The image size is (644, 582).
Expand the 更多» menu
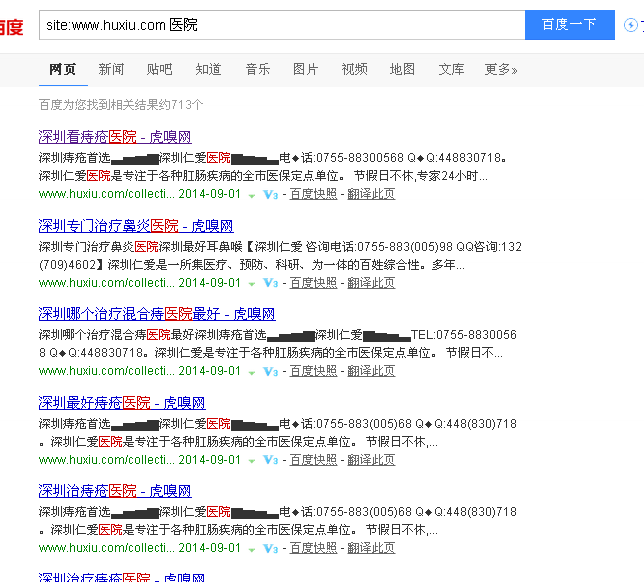(501, 69)
